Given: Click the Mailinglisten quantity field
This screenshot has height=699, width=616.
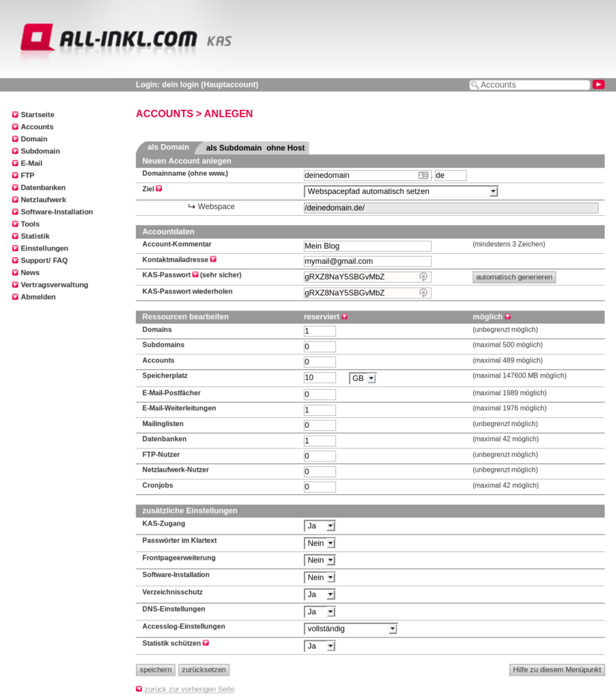Looking at the screenshot, I should (320, 425).
